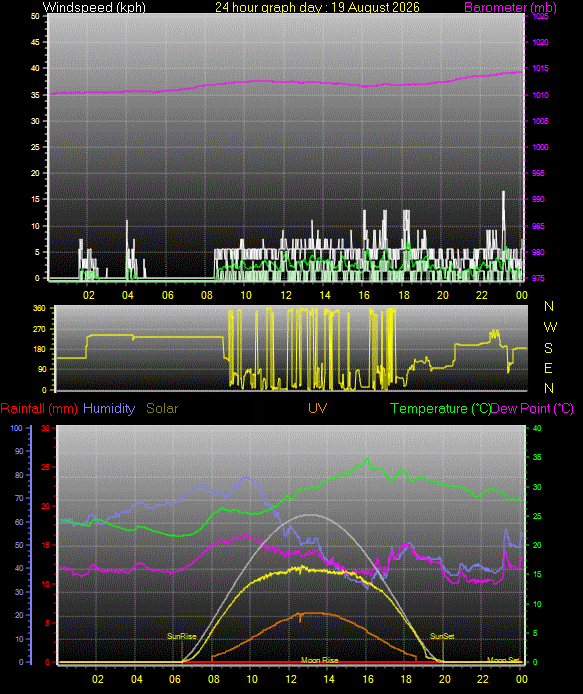Viewport: 583px width, 694px height.
Task: Click the 975 barometer scale value
Action: click(538, 278)
